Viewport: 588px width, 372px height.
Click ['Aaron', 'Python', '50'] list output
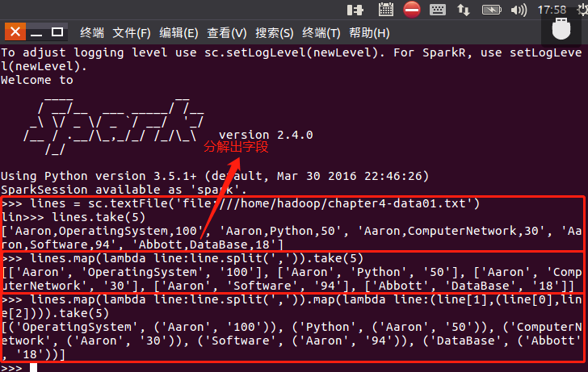(x=369, y=272)
